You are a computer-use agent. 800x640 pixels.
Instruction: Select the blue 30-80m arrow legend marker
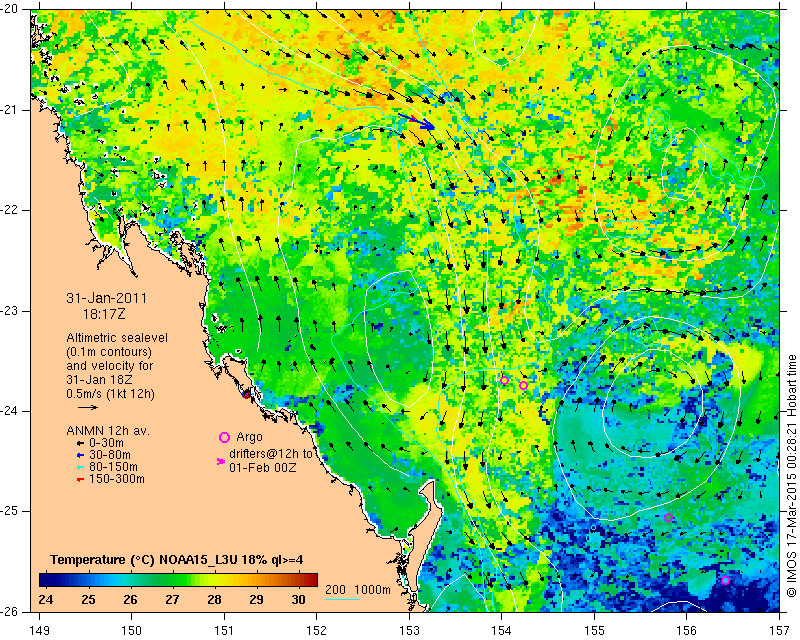coord(80,455)
